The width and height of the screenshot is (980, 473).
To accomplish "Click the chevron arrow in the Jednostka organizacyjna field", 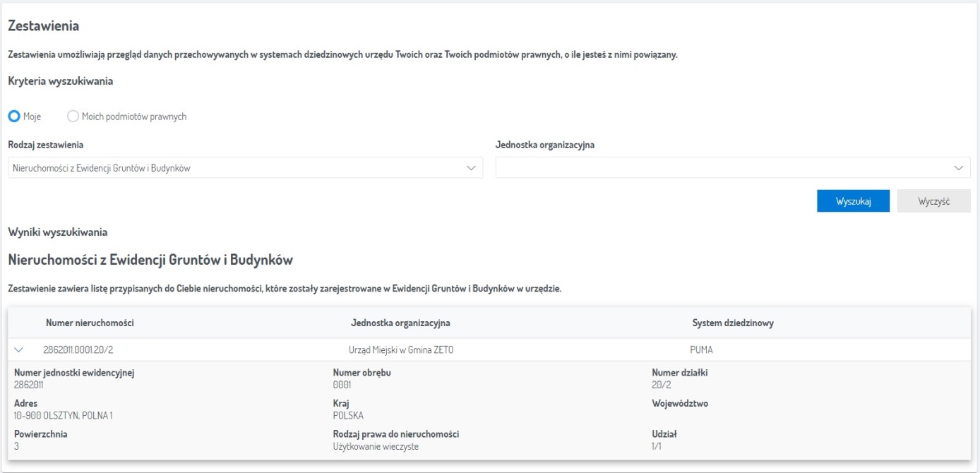I will point(958,168).
